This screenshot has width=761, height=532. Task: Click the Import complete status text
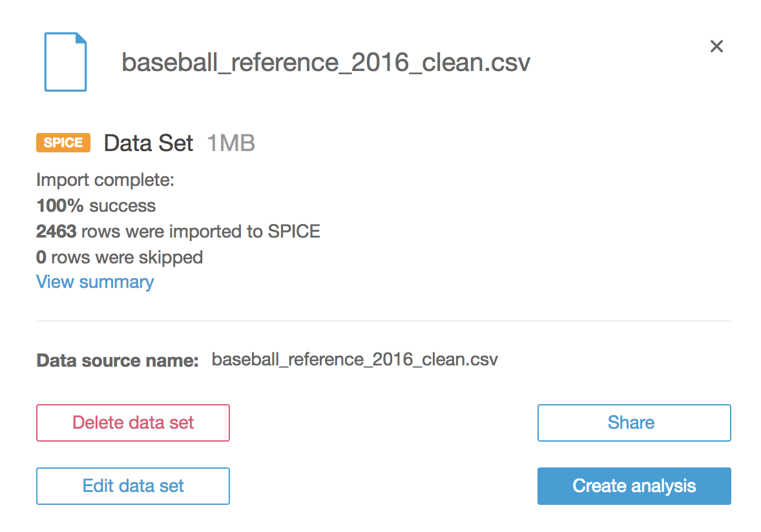pos(105,180)
